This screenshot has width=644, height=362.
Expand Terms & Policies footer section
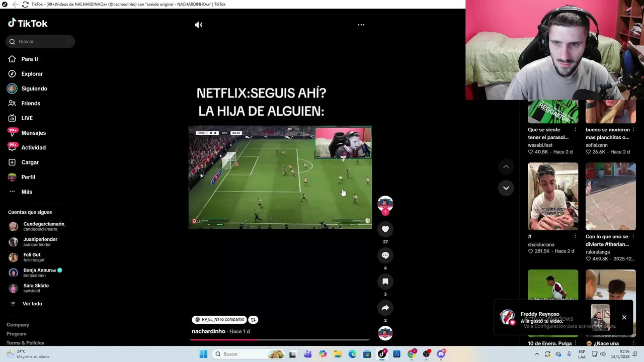coord(25,343)
